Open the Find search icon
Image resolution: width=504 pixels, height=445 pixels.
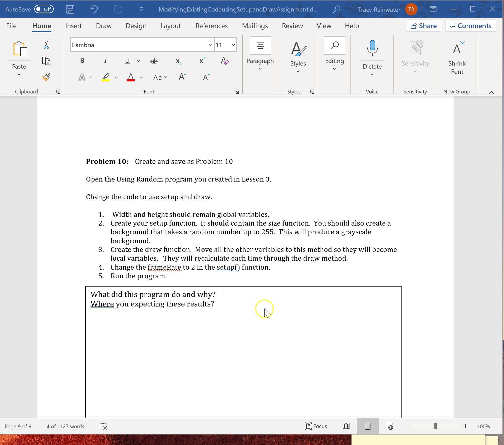334,46
